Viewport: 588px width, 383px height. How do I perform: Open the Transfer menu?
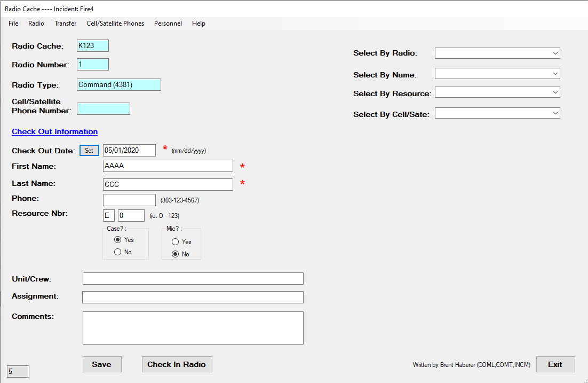[x=65, y=24]
